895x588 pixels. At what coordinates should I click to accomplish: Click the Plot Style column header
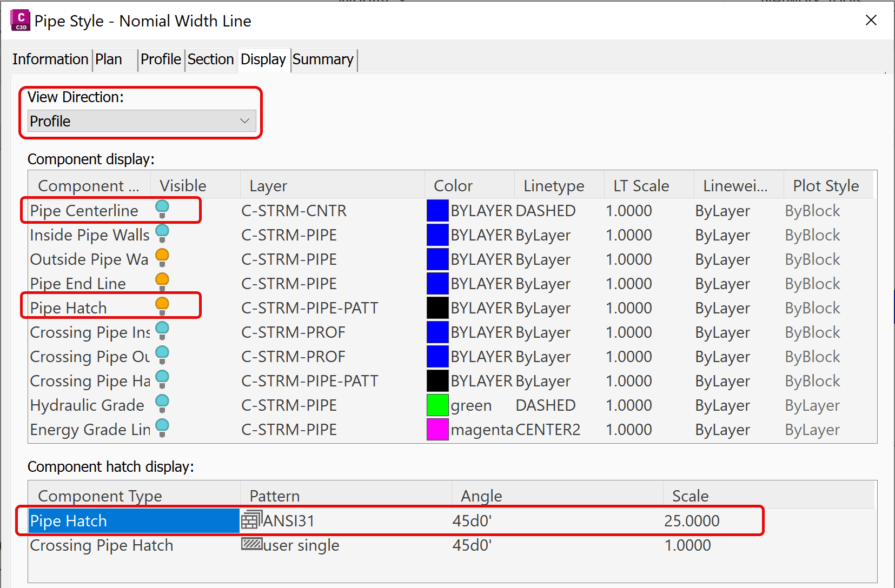[x=828, y=185]
